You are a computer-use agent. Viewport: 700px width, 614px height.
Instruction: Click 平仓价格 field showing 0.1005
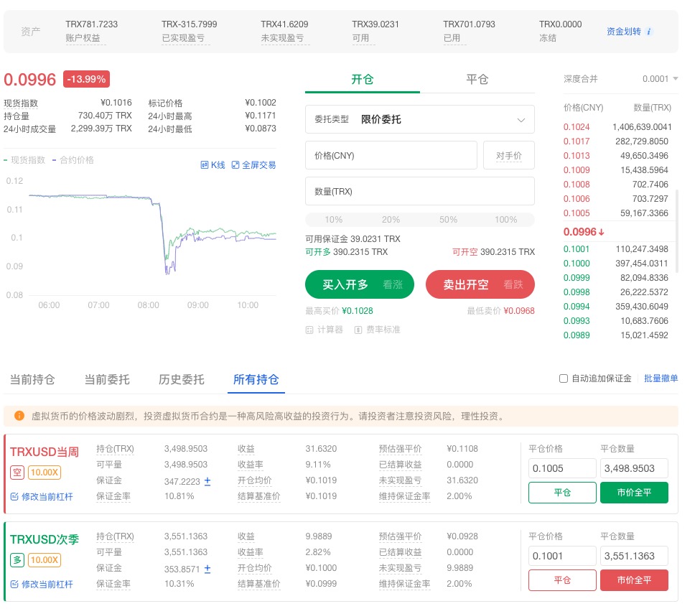[562, 468]
